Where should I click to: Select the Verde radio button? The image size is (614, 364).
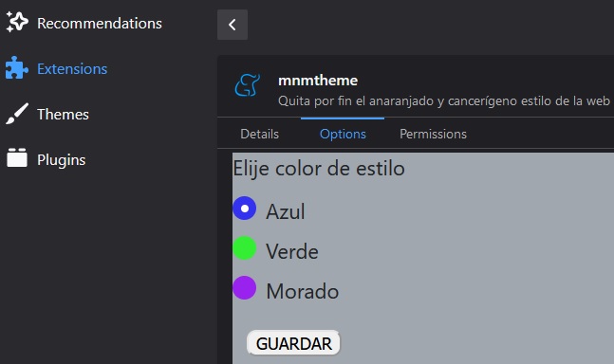244,247
